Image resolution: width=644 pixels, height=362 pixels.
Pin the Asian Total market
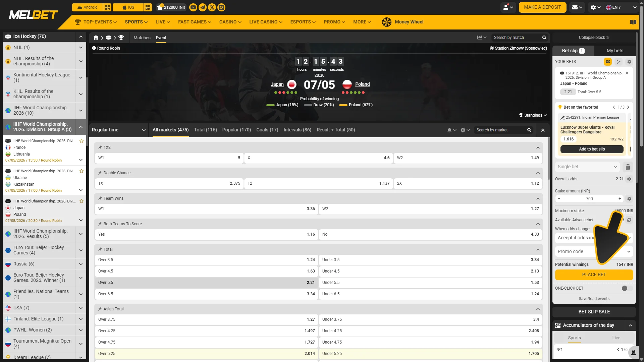pos(100,309)
